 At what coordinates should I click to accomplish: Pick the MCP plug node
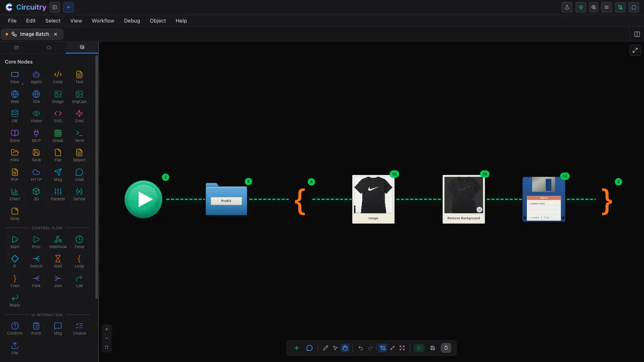[x=36, y=136]
